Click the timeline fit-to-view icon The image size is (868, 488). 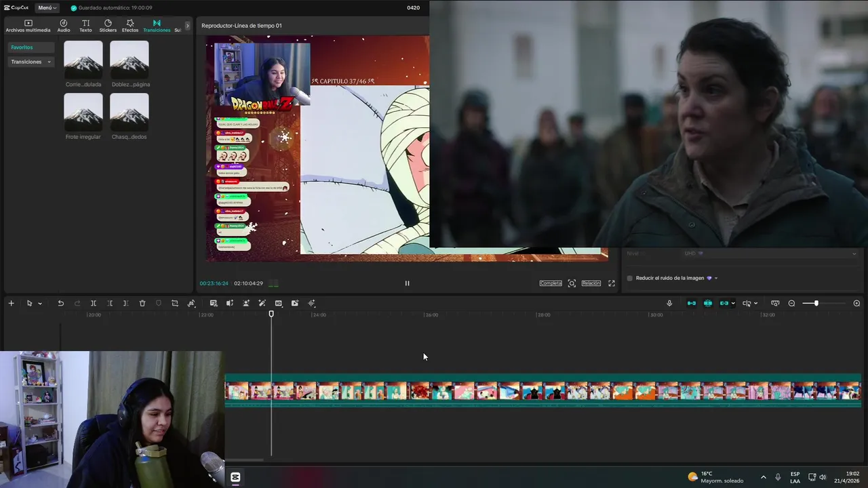[775, 303]
